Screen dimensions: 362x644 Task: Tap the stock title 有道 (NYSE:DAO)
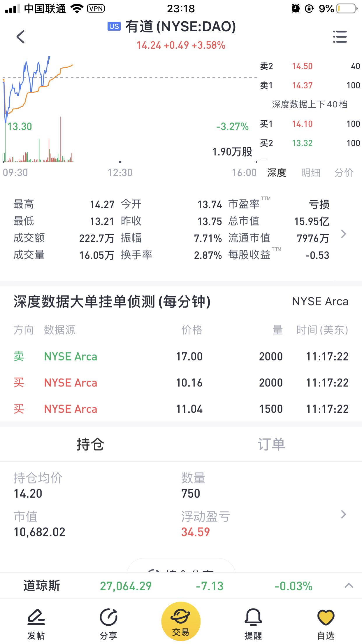point(181,27)
